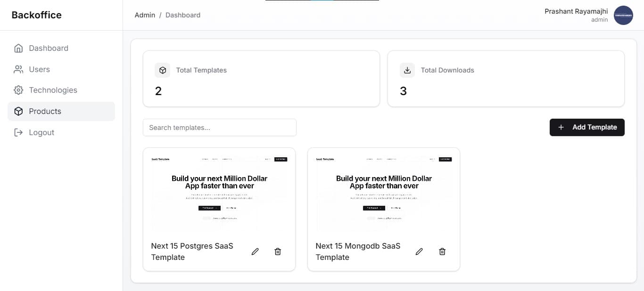Click Prashant Rayamajhi's profile avatar
Screen dimensions: 644x291
click(623, 15)
